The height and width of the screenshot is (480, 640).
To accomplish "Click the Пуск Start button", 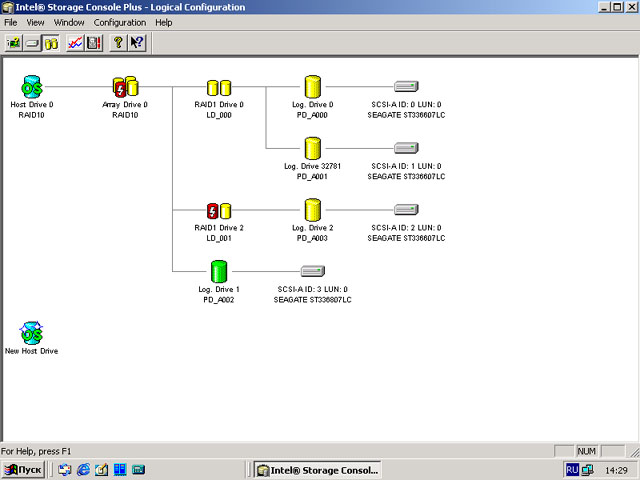I will (x=24, y=469).
